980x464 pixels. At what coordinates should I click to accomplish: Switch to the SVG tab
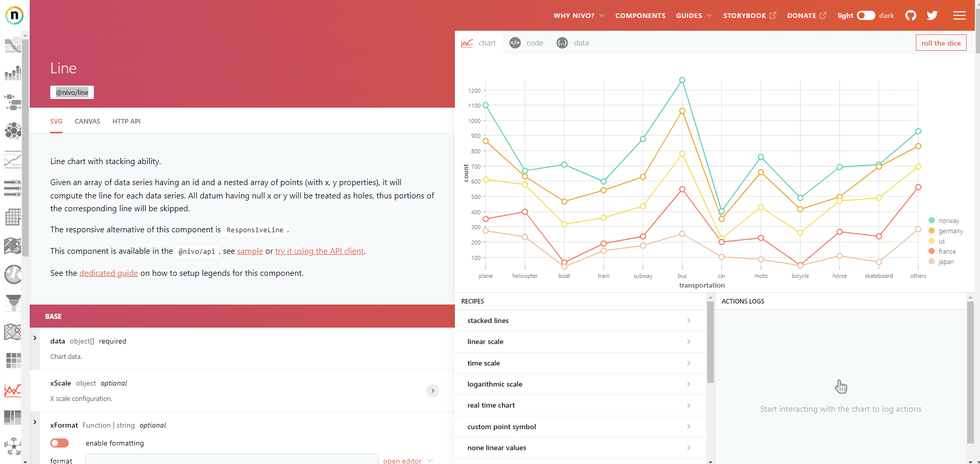[56, 122]
